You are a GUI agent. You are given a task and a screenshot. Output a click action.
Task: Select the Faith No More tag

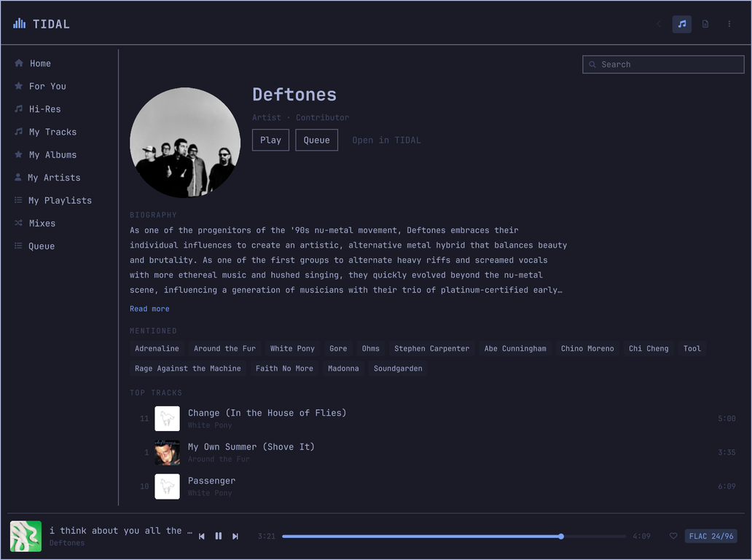tap(284, 368)
